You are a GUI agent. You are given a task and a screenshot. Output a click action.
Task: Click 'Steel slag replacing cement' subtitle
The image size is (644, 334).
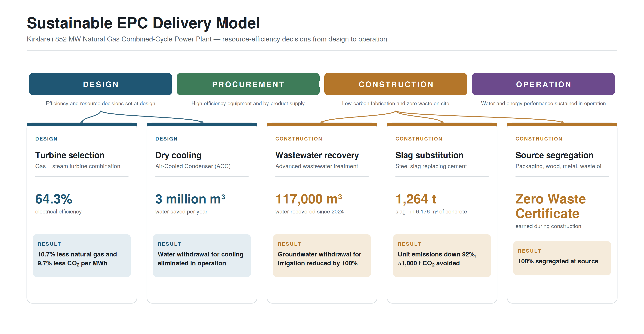pos(431,166)
